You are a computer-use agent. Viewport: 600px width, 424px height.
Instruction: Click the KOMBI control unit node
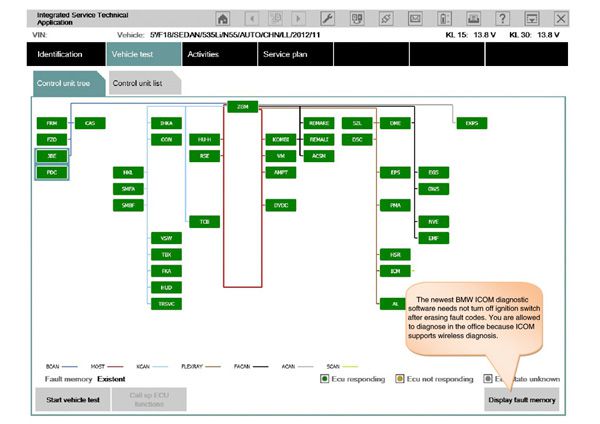click(281, 140)
